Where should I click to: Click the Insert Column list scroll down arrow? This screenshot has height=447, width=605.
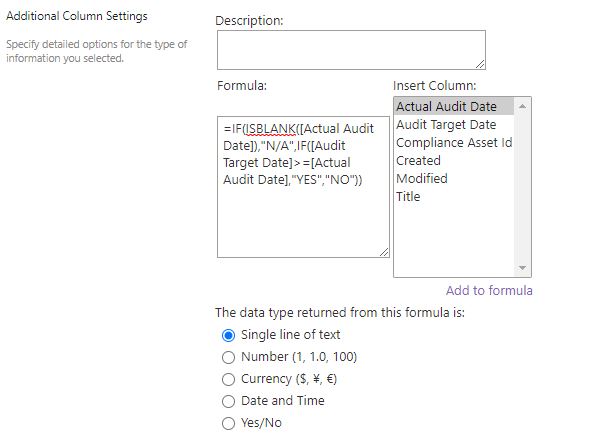click(522, 268)
